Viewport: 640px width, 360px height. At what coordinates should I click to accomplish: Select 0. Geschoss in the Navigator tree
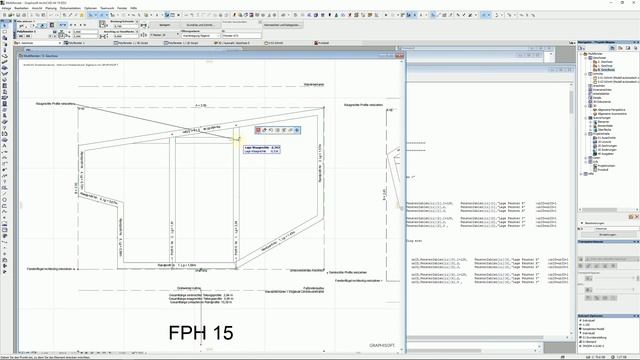click(606, 70)
